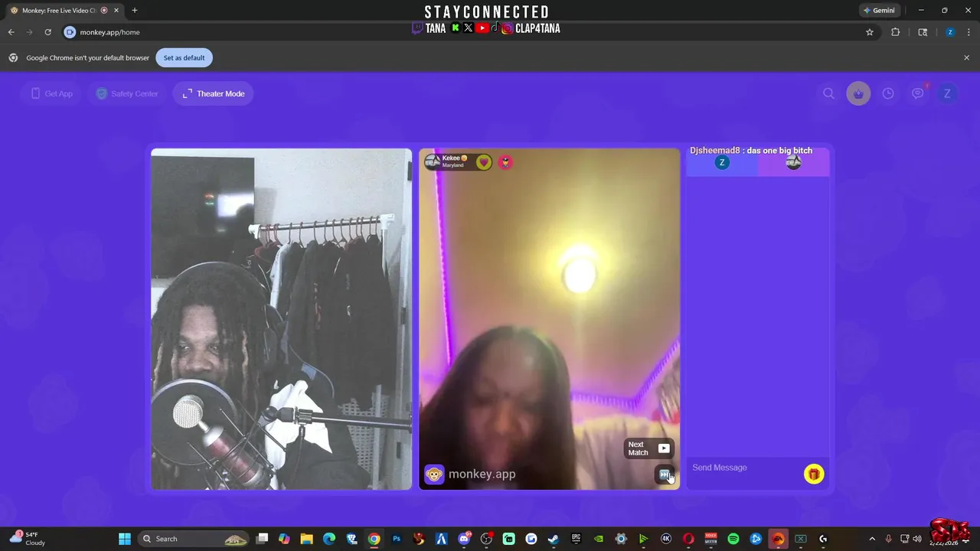Go back to the previous page

click(x=11, y=32)
